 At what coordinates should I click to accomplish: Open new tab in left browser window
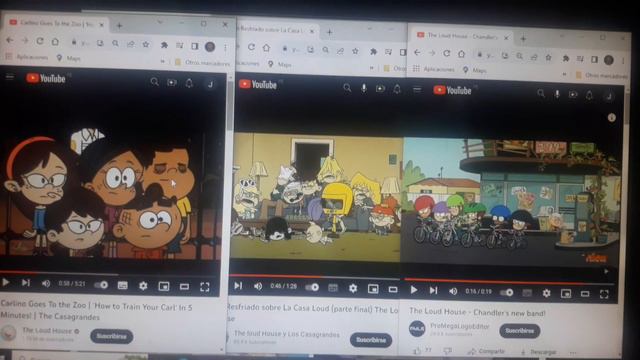coord(119,26)
